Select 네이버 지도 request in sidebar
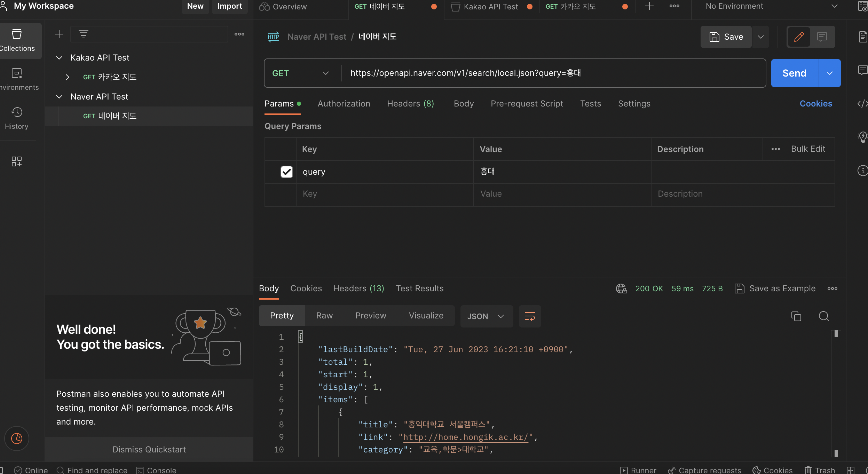 (x=149, y=116)
